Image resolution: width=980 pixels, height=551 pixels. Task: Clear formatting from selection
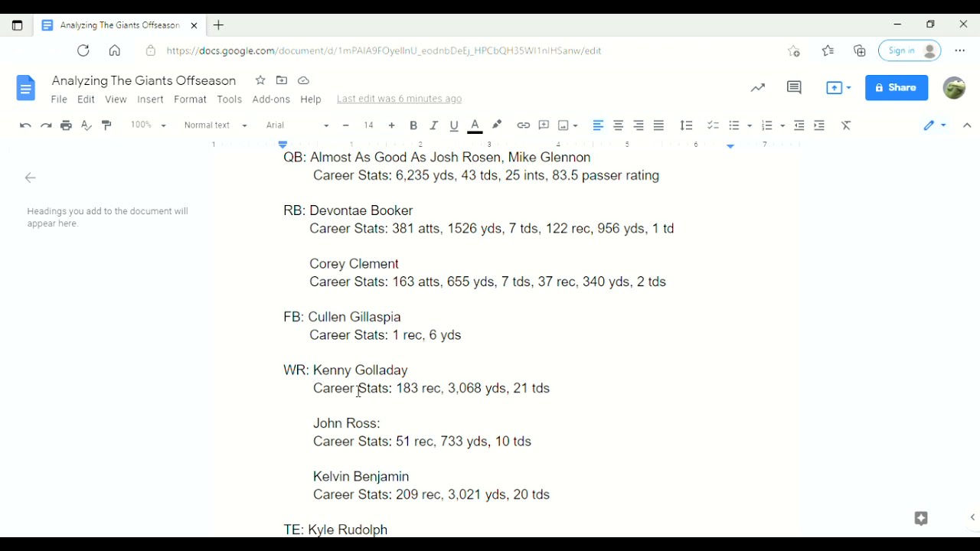[847, 126]
